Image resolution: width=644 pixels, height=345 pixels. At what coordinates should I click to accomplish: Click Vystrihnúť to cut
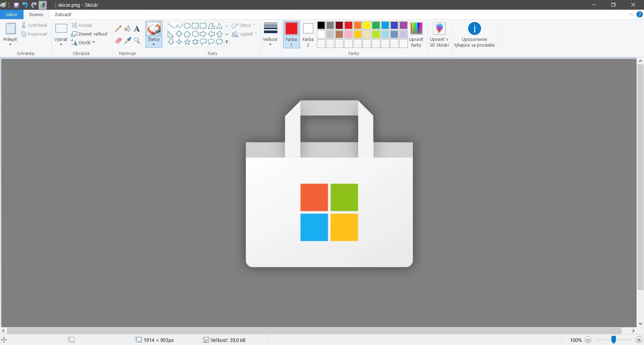[x=35, y=25]
